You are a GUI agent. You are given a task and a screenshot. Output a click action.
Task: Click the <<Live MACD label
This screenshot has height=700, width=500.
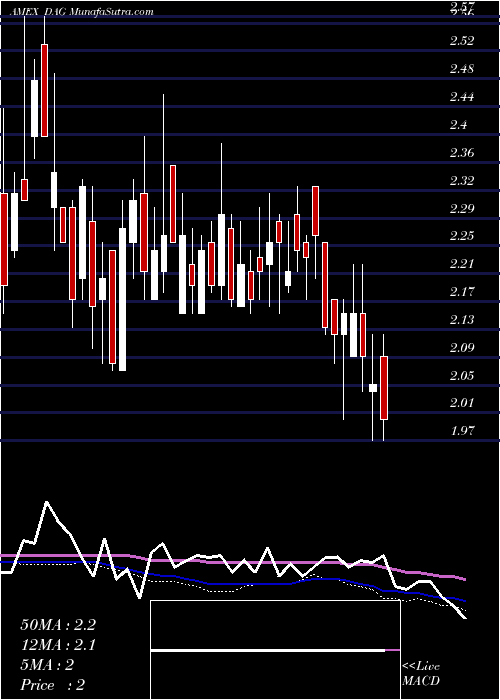coord(421,673)
